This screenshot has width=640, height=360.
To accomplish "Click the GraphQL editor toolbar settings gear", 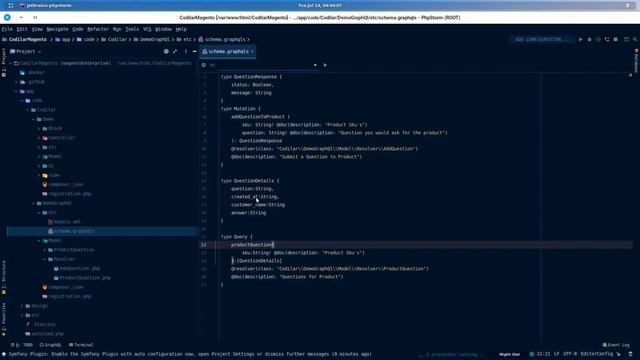I will pyautogui.click(x=204, y=65).
